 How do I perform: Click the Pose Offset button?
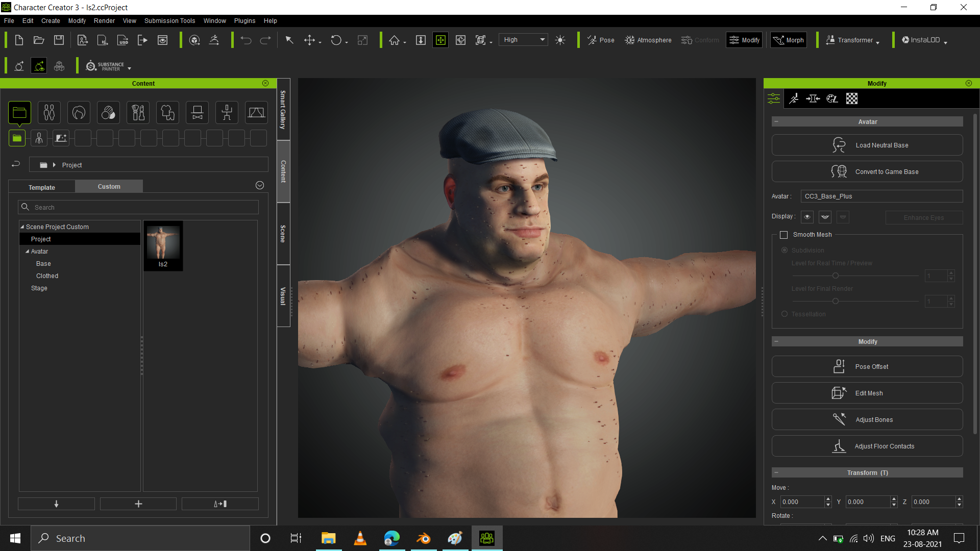point(867,366)
